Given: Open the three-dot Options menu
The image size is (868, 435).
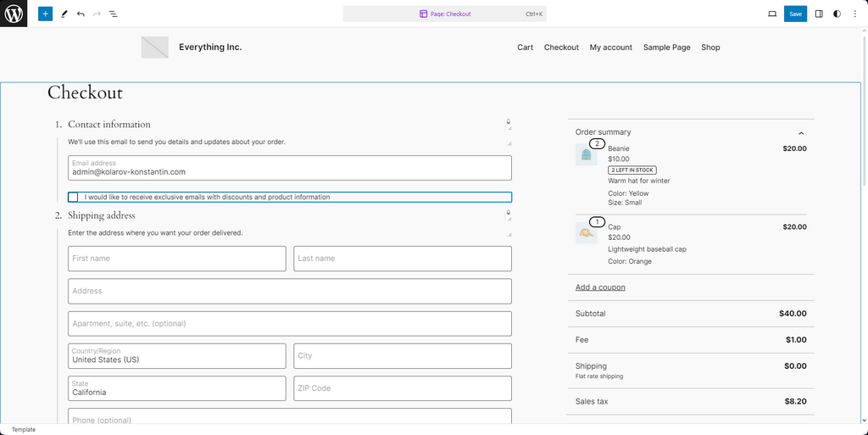Looking at the screenshot, I should (854, 14).
